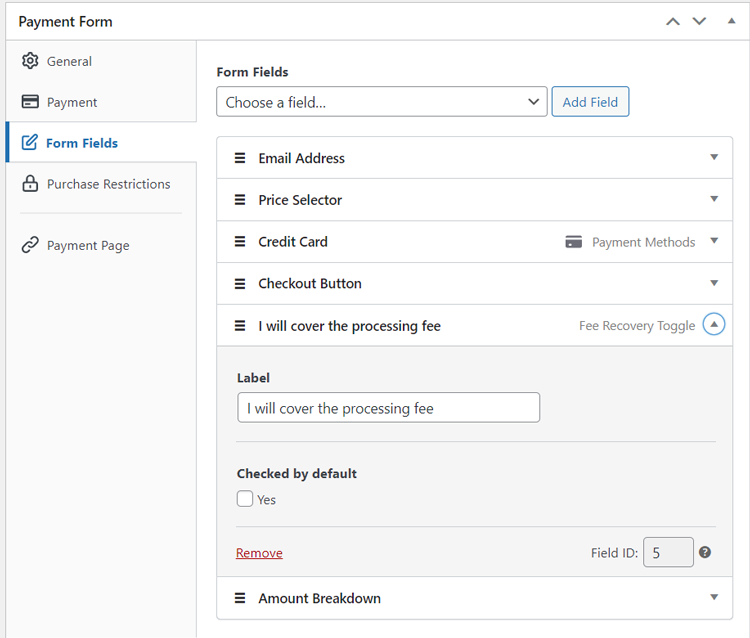Viewport: 750px width, 638px height.
Task: Open the Payment settings tab
Action: click(101, 102)
